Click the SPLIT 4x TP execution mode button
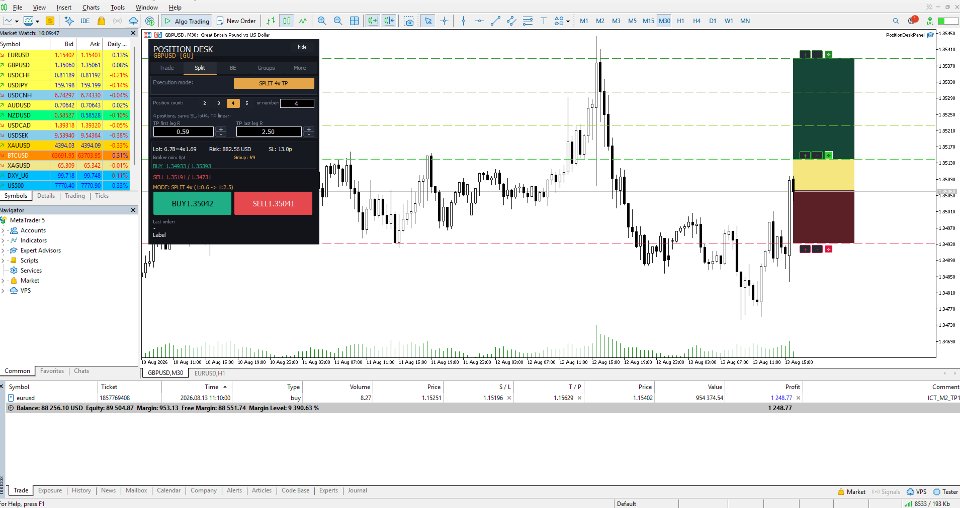 (x=274, y=83)
